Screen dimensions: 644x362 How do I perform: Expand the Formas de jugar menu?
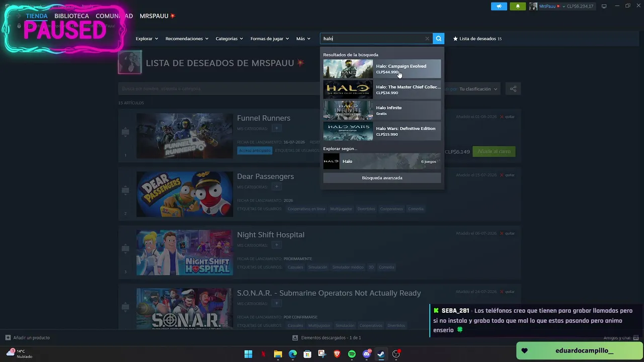pyautogui.click(x=270, y=39)
